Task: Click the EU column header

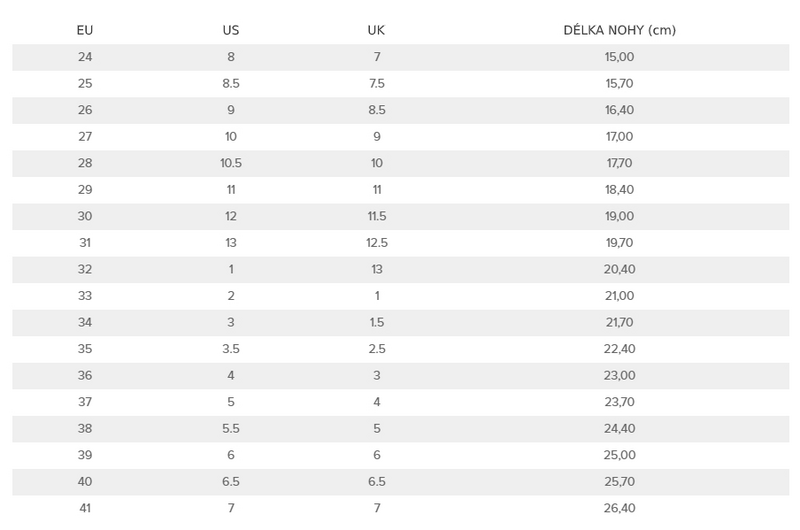Action: coord(85,30)
